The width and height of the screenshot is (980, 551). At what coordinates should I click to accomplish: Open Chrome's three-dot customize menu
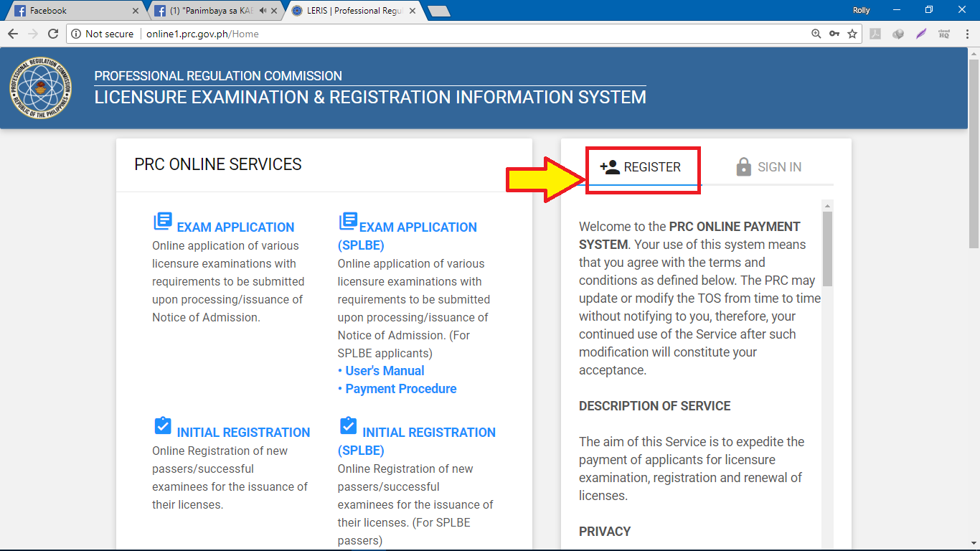968,33
